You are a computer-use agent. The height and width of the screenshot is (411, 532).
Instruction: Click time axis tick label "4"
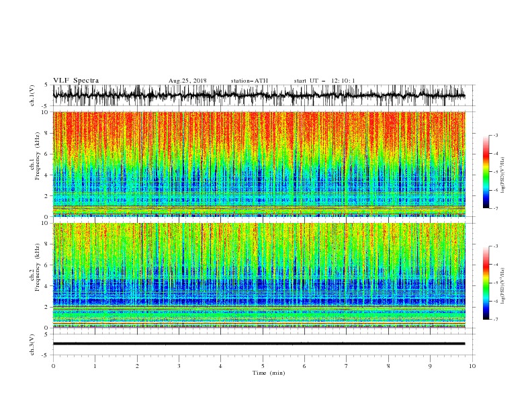coord(221,366)
